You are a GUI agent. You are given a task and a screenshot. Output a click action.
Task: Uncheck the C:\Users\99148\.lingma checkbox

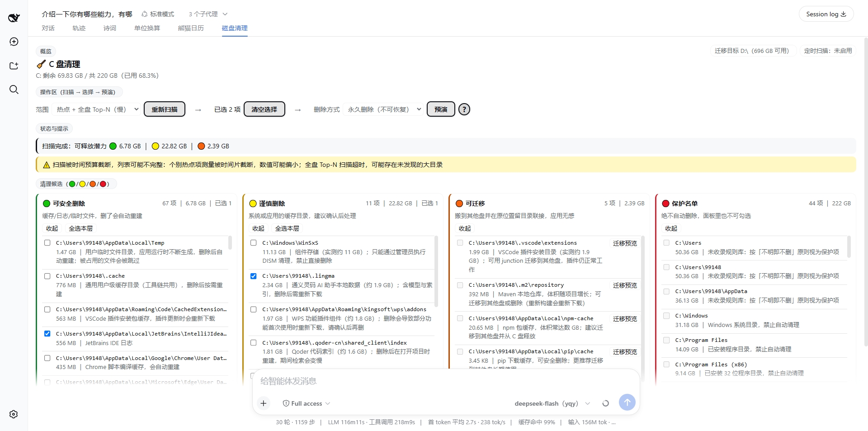254,276
